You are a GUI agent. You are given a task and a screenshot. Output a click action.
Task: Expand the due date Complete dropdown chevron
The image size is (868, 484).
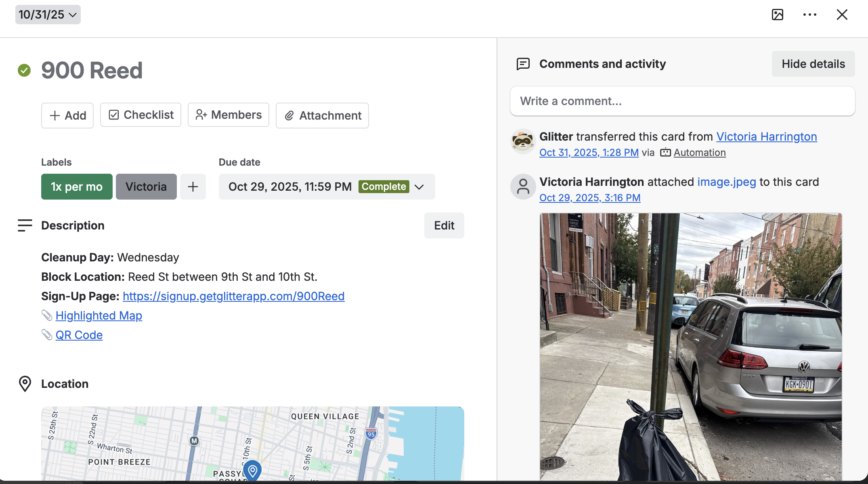[x=419, y=187]
